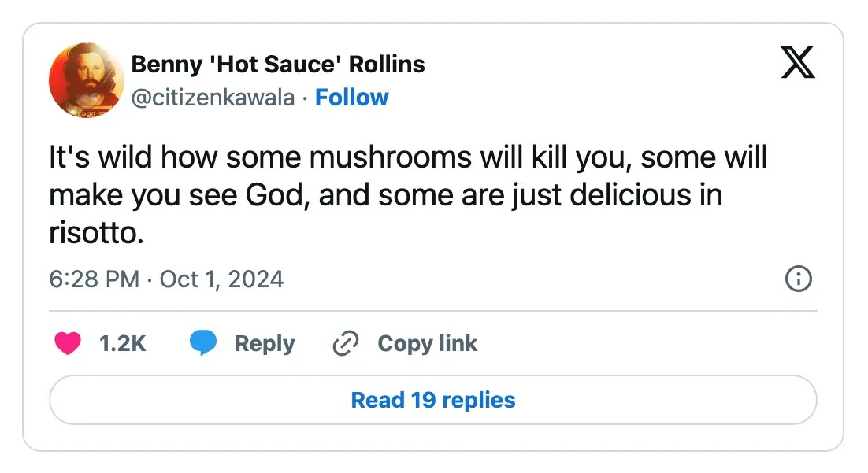The height and width of the screenshot is (473, 868).
Task: Open Read 19 replies button
Action: coord(433,400)
